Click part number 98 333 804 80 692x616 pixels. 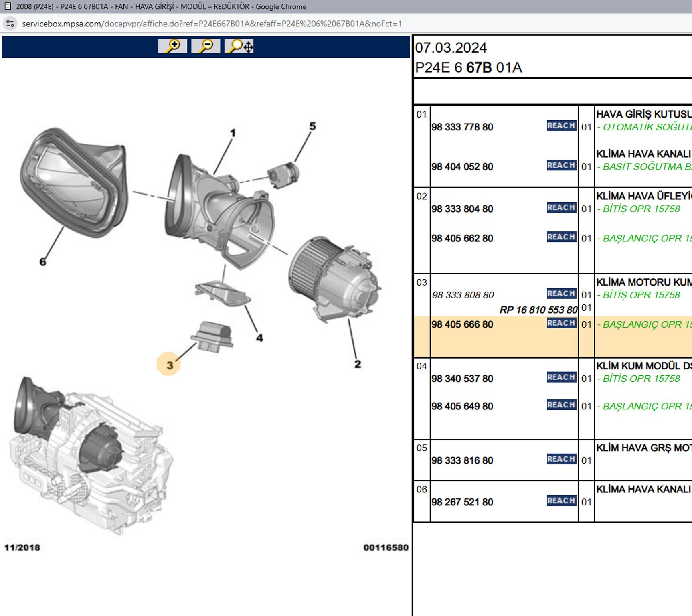[x=462, y=209]
